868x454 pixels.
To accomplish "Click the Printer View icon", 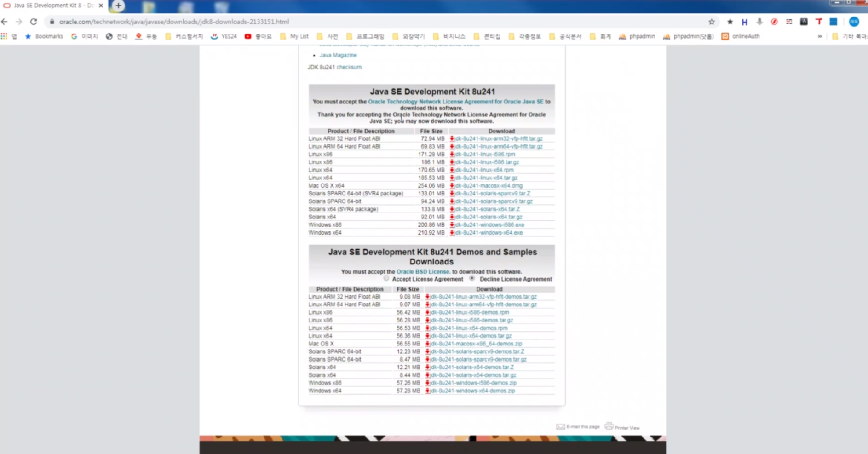I will tap(622, 426).
